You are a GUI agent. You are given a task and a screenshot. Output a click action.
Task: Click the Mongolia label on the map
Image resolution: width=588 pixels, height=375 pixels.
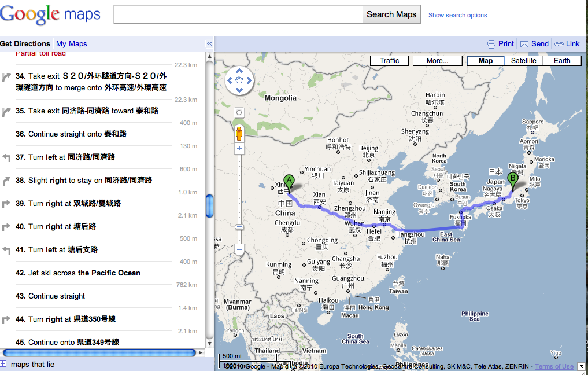(280, 98)
